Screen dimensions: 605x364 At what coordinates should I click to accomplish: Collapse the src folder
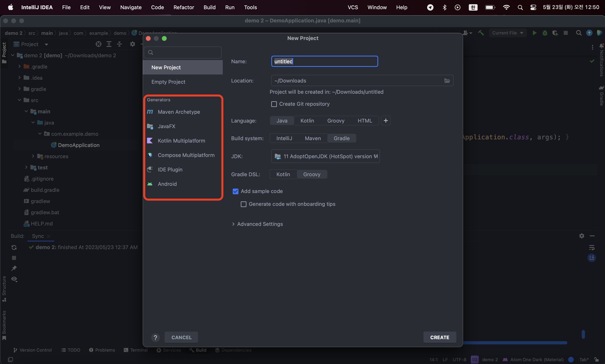[19, 100]
